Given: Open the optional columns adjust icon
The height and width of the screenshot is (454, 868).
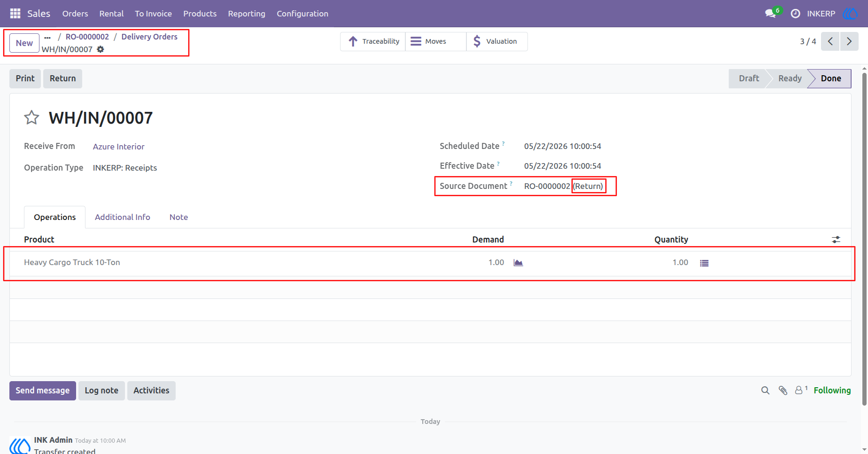Looking at the screenshot, I should click(836, 240).
